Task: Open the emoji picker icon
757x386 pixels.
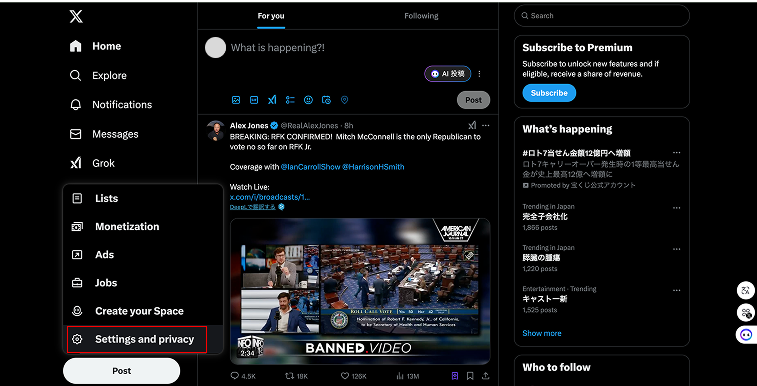Action: point(308,100)
